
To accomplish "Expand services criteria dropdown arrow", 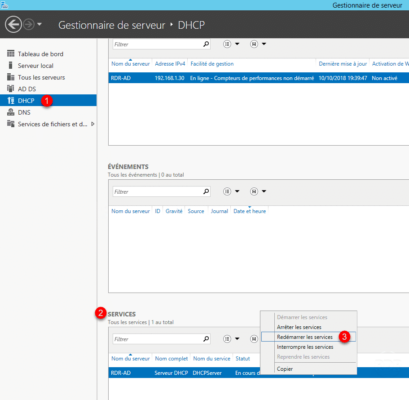I will [x=237, y=339].
